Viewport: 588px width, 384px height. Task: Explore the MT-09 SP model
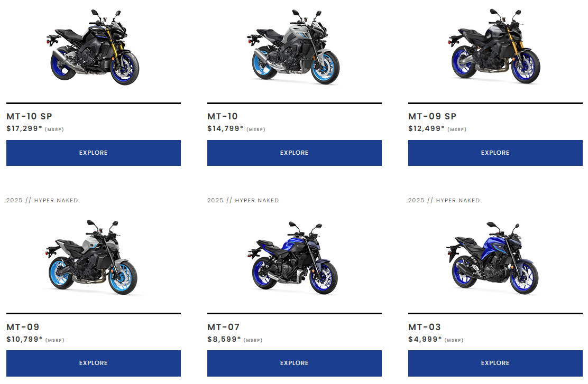(495, 153)
